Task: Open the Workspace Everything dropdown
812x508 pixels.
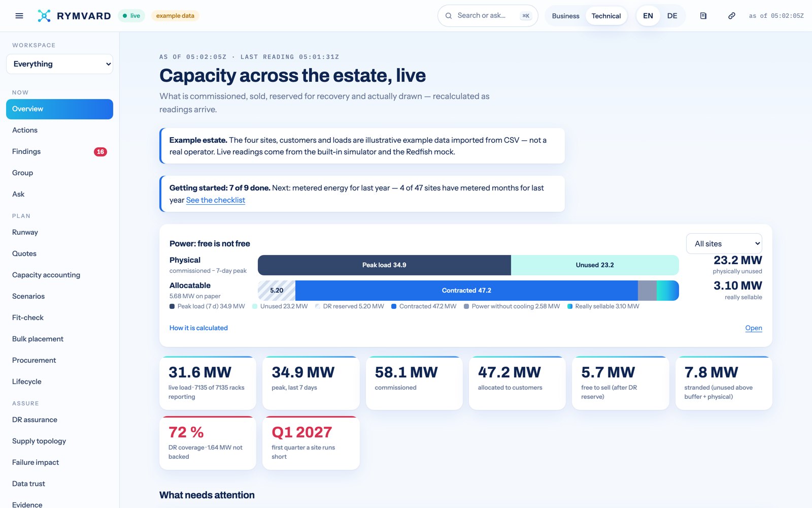Action: pyautogui.click(x=59, y=64)
